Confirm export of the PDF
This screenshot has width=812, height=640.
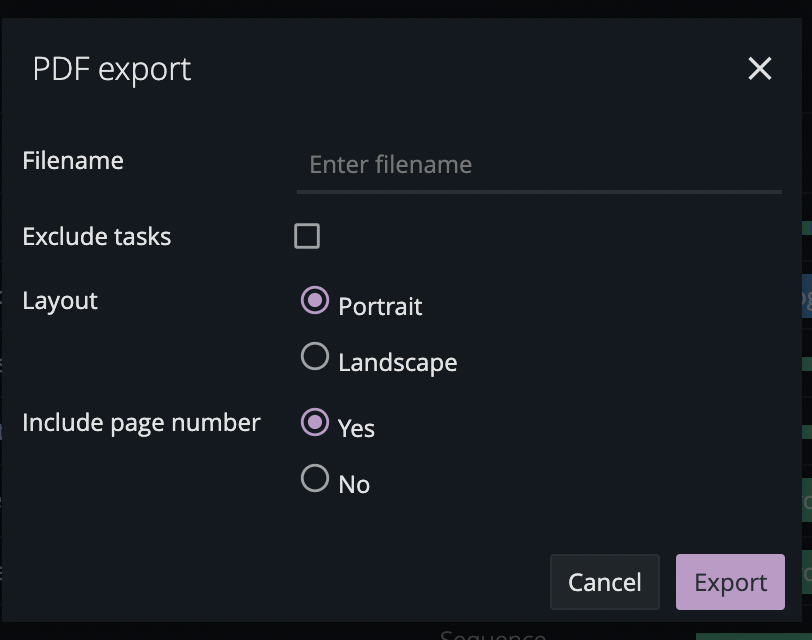(x=730, y=582)
